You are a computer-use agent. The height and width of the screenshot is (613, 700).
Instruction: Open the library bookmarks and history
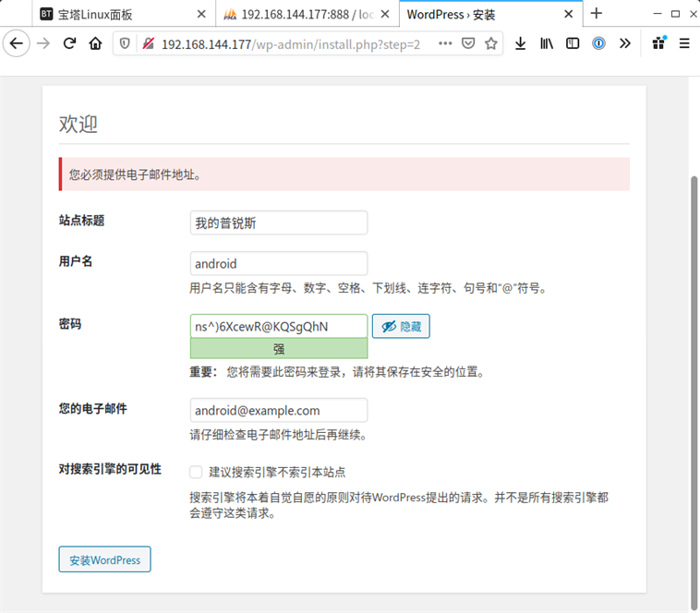pos(547,43)
